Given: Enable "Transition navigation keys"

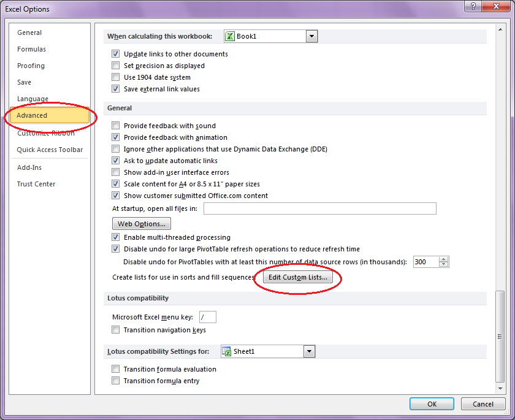Looking at the screenshot, I should pyautogui.click(x=115, y=330).
